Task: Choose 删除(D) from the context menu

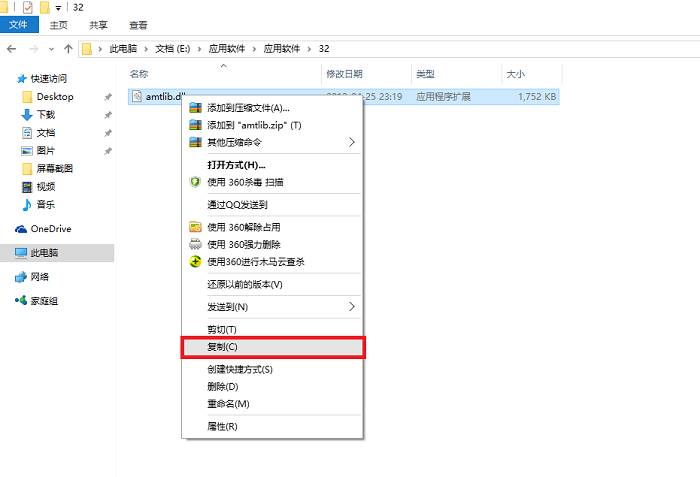Action: [273, 386]
